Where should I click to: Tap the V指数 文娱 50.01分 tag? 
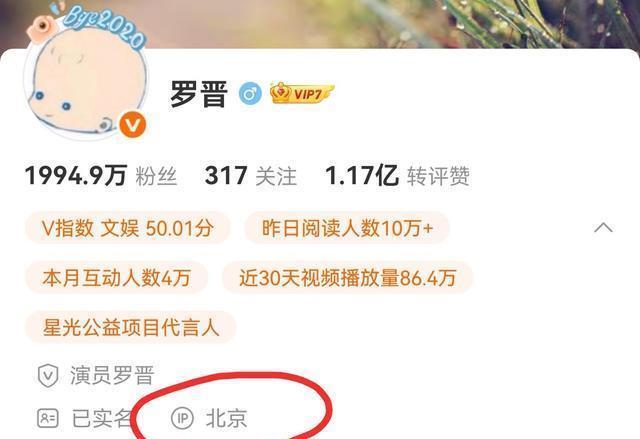pos(128,228)
